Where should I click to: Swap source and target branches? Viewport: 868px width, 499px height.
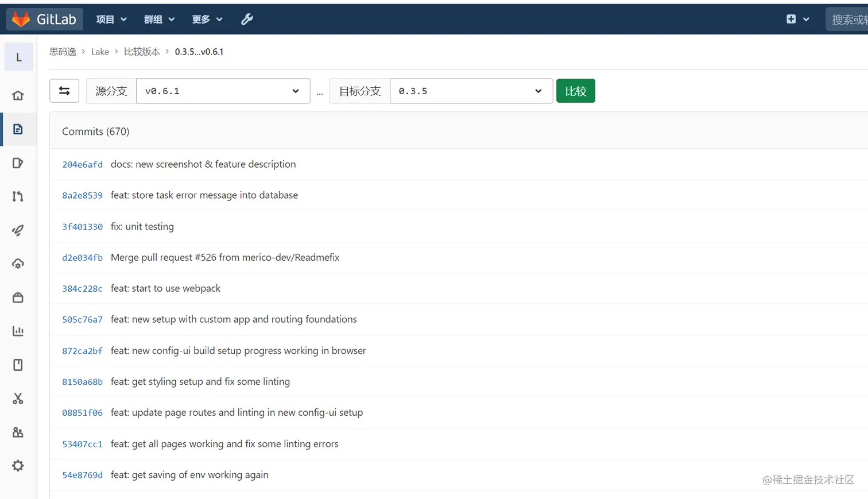pyautogui.click(x=64, y=91)
